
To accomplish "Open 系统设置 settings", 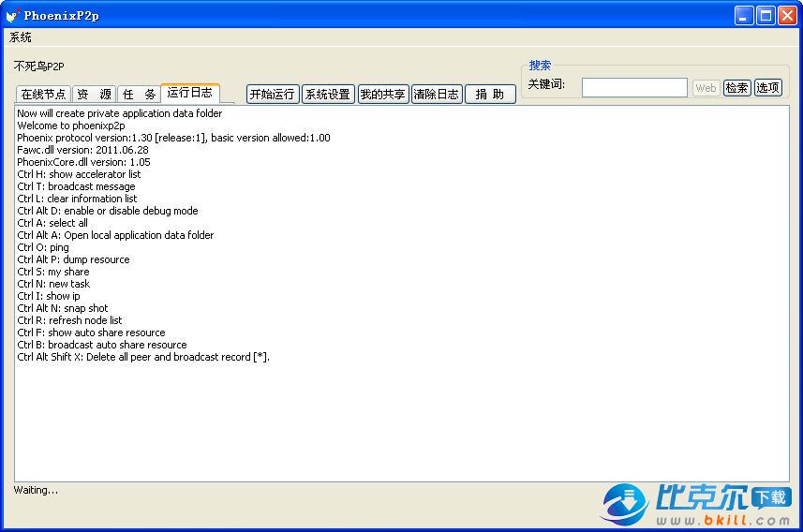I will [328, 95].
